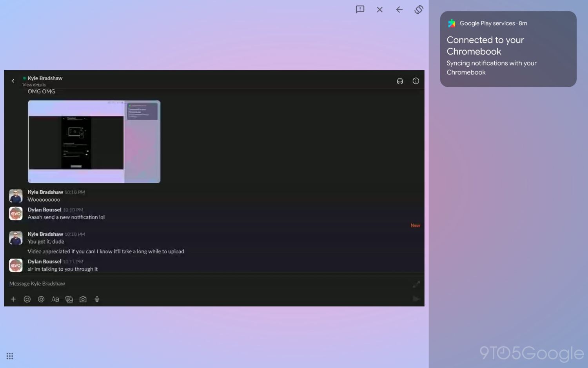
Task: Expand the message composer
Action: pyautogui.click(x=416, y=284)
